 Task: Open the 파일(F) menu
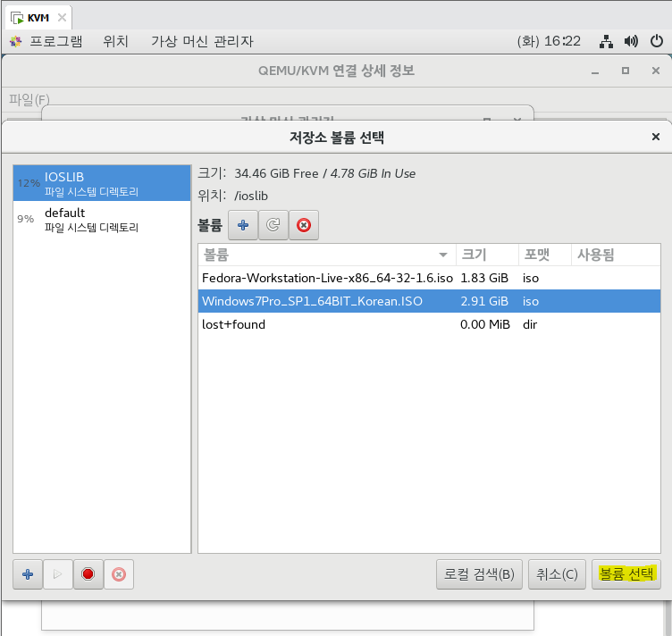tap(29, 100)
